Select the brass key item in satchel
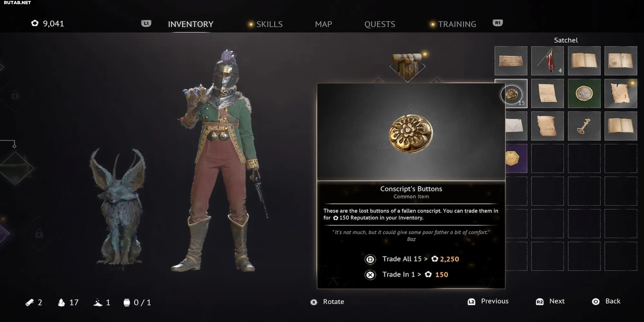Viewport: 644px width, 322px height. coord(584,126)
